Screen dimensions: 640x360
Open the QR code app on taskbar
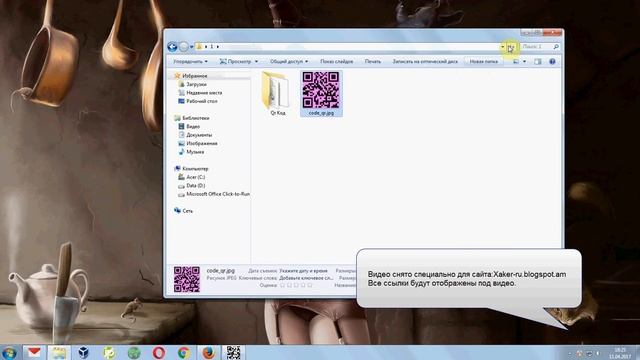[233, 353]
